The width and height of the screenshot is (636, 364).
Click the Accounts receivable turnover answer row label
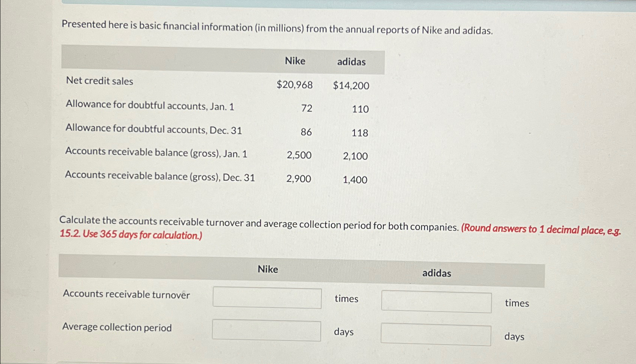(x=127, y=294)
